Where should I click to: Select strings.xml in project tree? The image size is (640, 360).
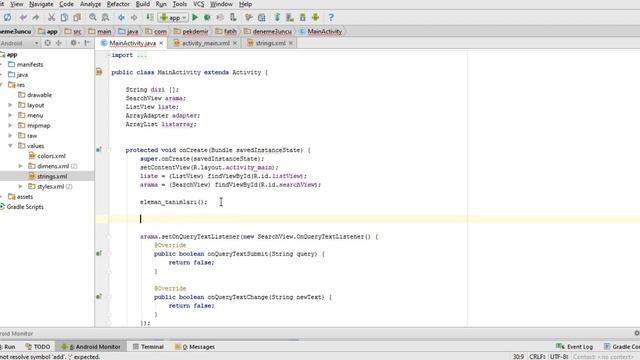click(48, 176)
